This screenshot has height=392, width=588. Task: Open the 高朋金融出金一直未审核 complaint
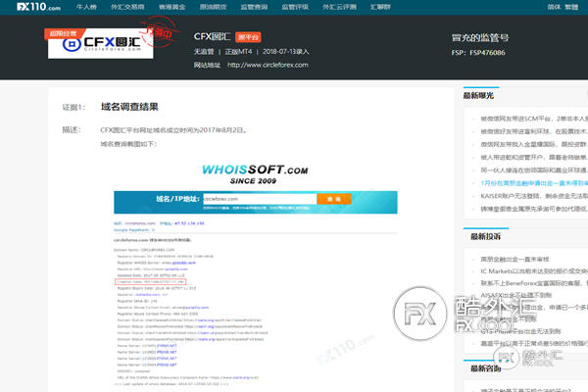pyautogui.click(x=514, y=259)
